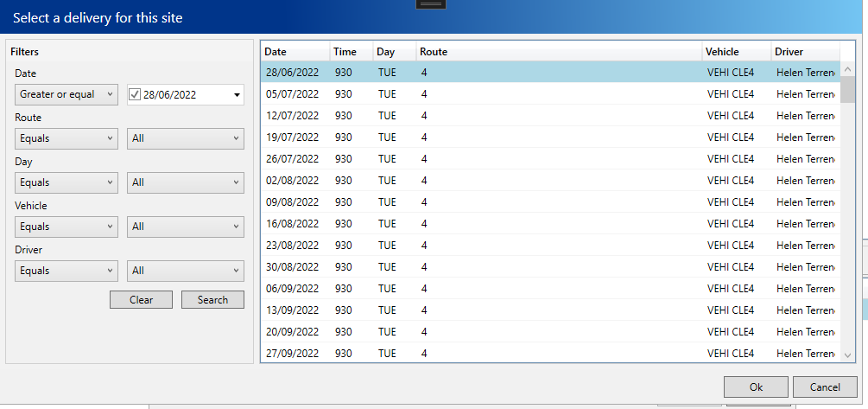Open the Route 'Equals' operator dropdown
The width and height of the screenshot is (868, 409).
coord(67,138)
